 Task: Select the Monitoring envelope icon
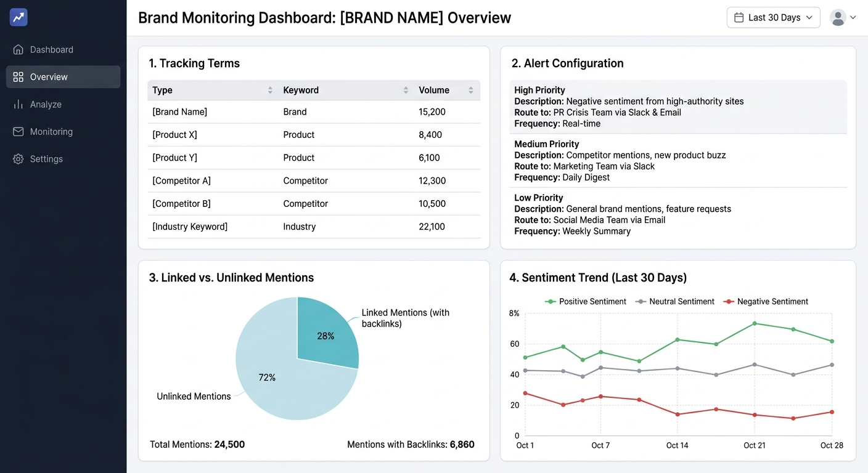(18, 131)
